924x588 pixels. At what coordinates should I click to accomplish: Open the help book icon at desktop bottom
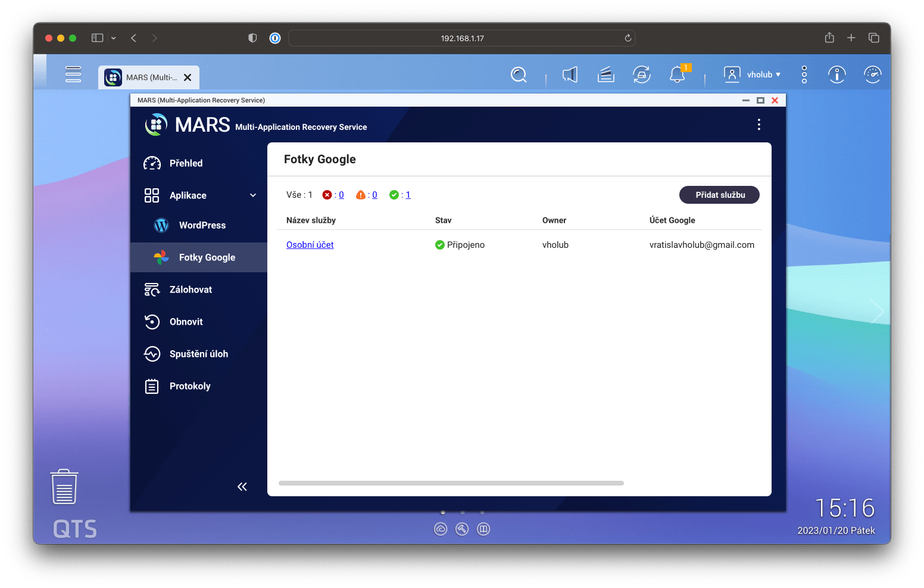[483, 529]
